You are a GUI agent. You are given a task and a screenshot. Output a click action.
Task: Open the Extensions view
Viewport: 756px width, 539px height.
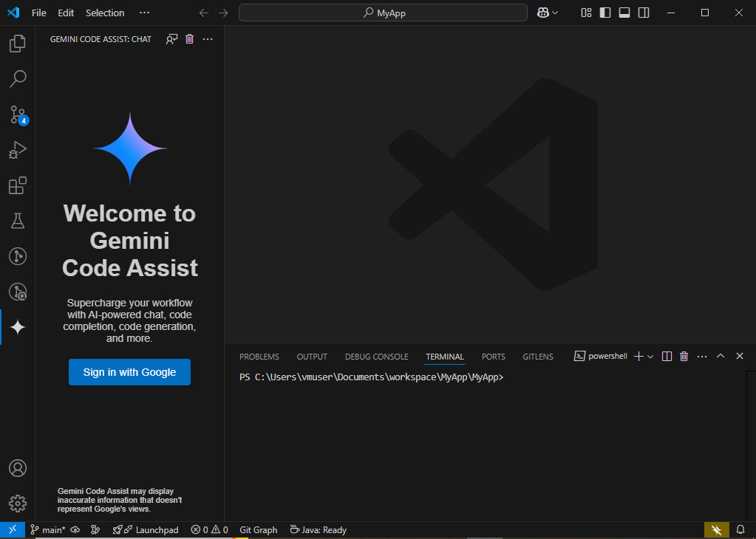coord(17,185)
